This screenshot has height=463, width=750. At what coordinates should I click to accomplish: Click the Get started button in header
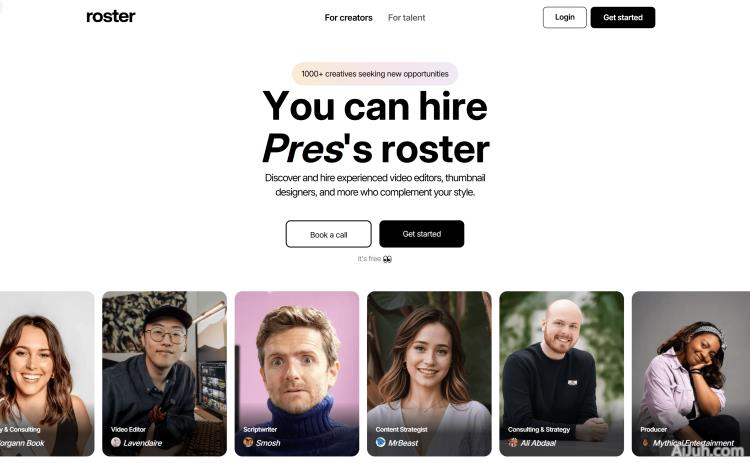623,17
